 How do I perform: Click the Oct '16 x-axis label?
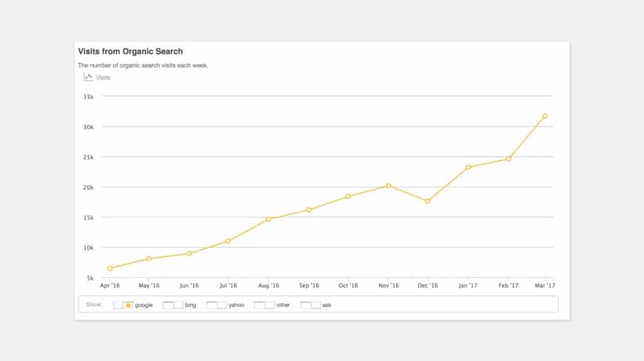(x=348, y=286)
